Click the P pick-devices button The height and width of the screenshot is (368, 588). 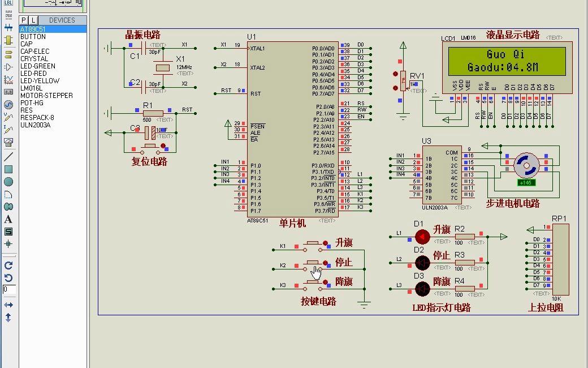(24, 20)
